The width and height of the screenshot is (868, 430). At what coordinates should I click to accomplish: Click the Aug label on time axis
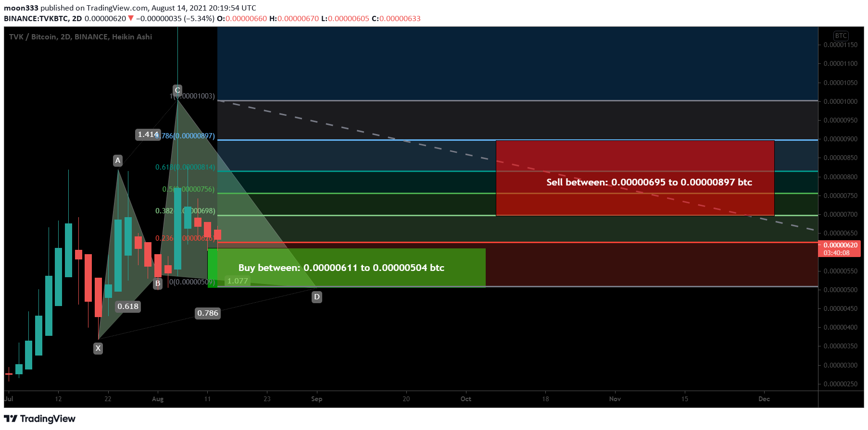[158, 399]
